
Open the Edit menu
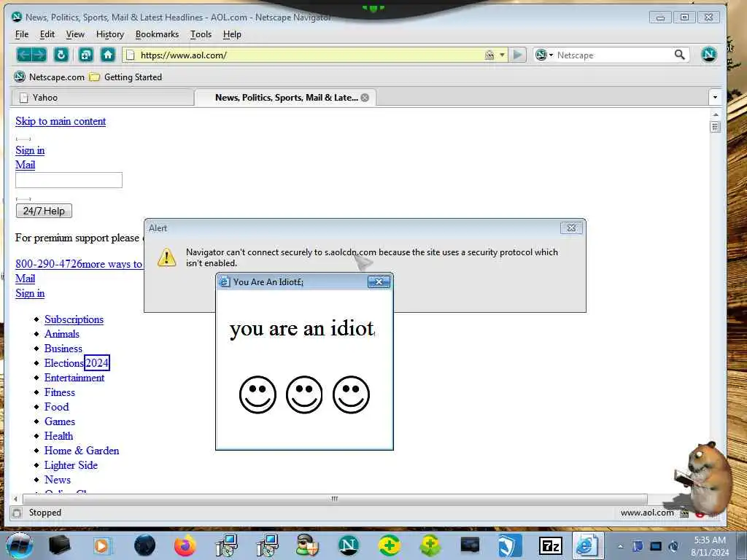[x=47, y=34]
